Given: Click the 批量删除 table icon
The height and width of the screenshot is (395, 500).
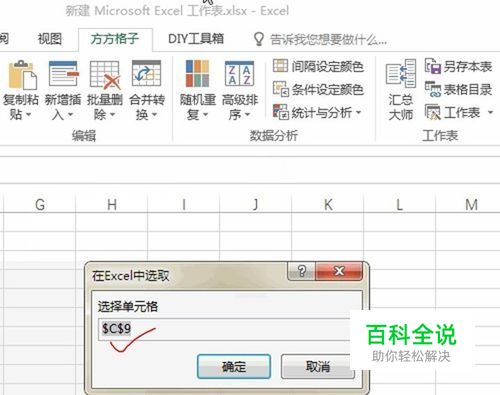Looking at the screenshot, I should click(x=105, y=75).
